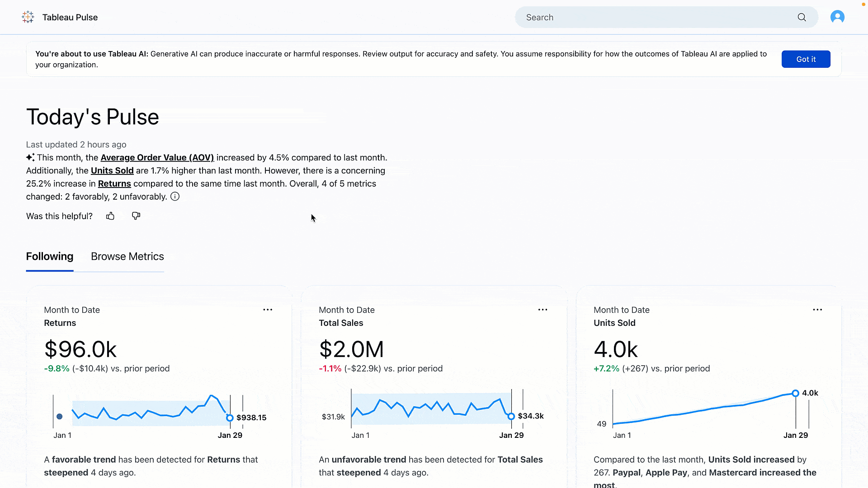
Task: Select the Following tab
Action: click(49, 256)
